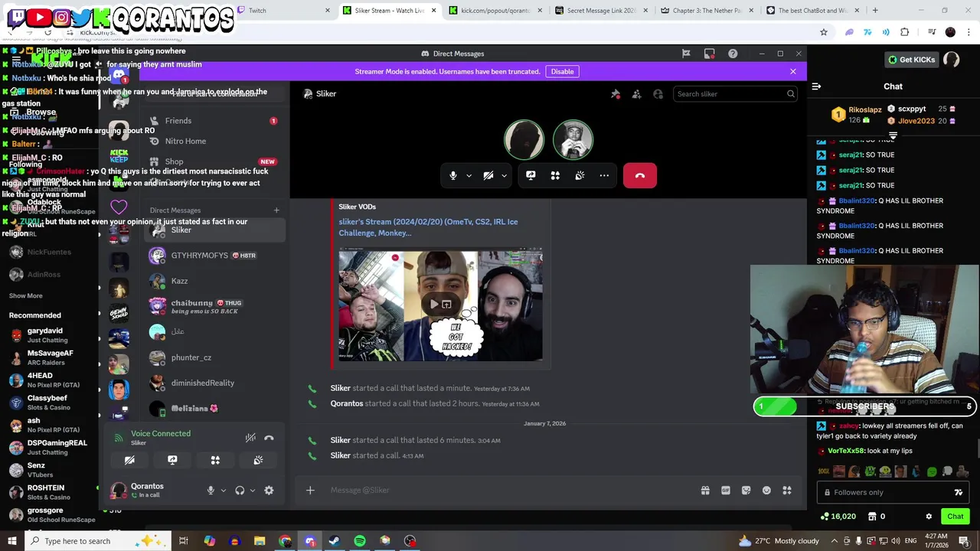Launch activity from Voice Connected panel
The image size is (980, 551).
215,460
